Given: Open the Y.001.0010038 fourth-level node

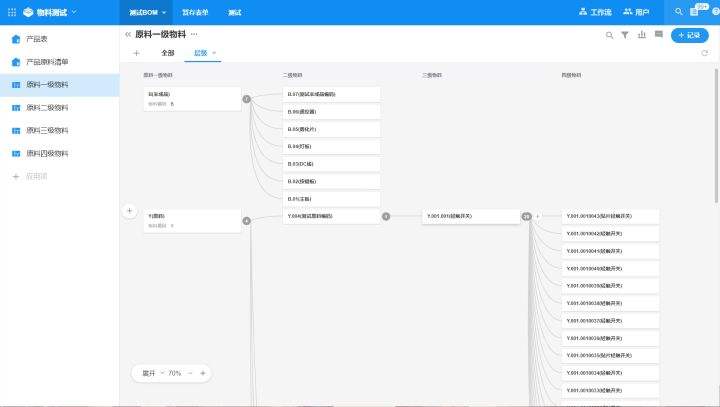Looking at the screenshot, I should click(x=610, y=304).
